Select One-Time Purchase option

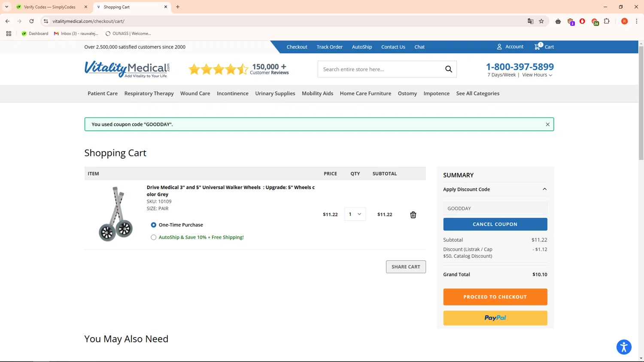pos(153,225)
